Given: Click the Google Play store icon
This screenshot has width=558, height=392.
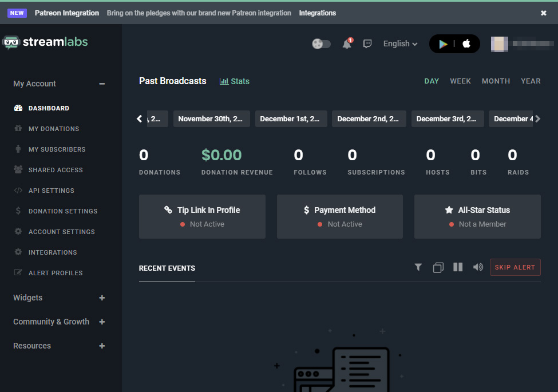Looking at the screenshot, I should click(443, 43).
